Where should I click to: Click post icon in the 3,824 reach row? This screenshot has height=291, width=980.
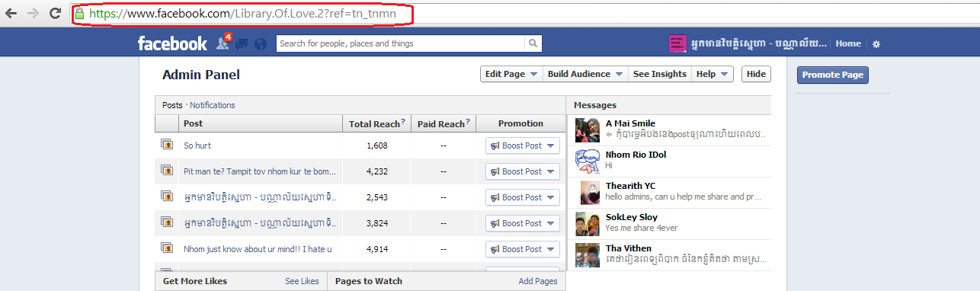[x=167, y=222]
